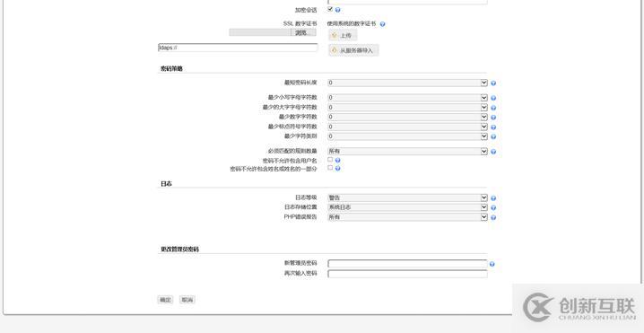Click the SSL certificate file path box
This screenshot has height=333, width=644.
click(260, 32)
